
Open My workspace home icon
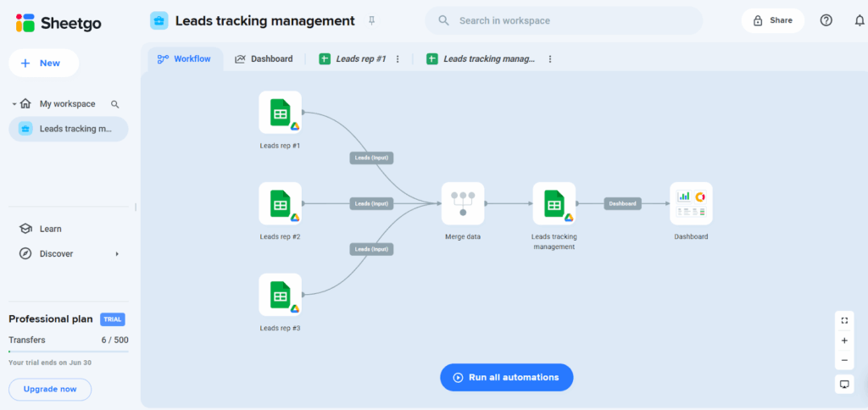click(x=25, y=103)
